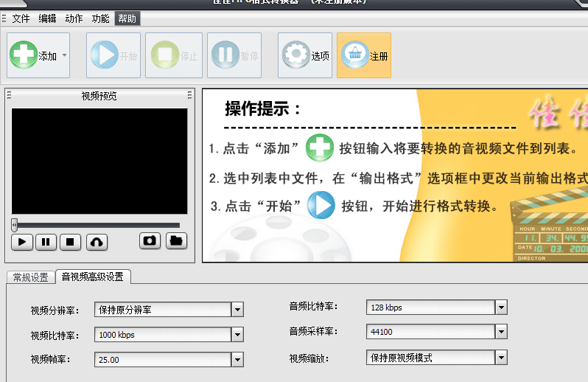This screenshot has width=588, height=382.
Task: Click the black video preview screen
Action: pos(99,161)
